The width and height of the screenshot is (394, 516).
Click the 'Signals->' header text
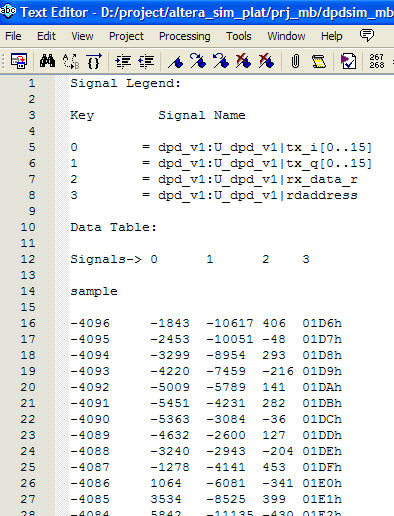[106, 259]
